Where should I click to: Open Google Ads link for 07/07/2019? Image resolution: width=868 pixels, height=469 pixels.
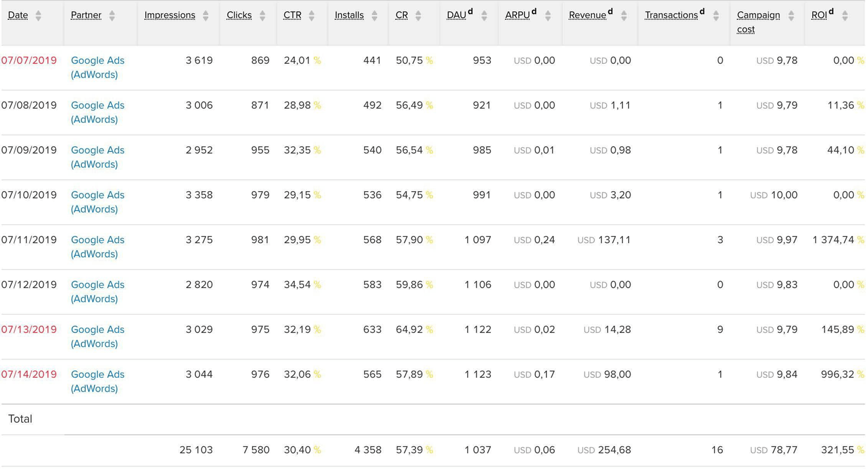tap(97, 67)
